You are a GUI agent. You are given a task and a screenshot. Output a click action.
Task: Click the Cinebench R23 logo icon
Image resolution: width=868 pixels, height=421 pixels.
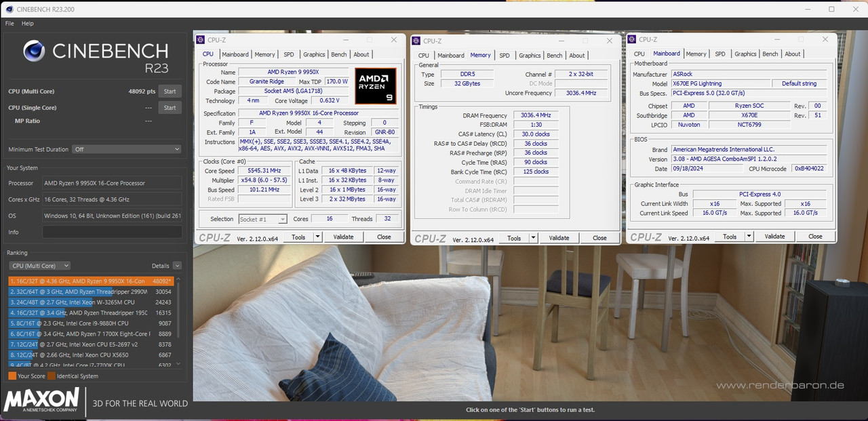[x=34, y=52]
